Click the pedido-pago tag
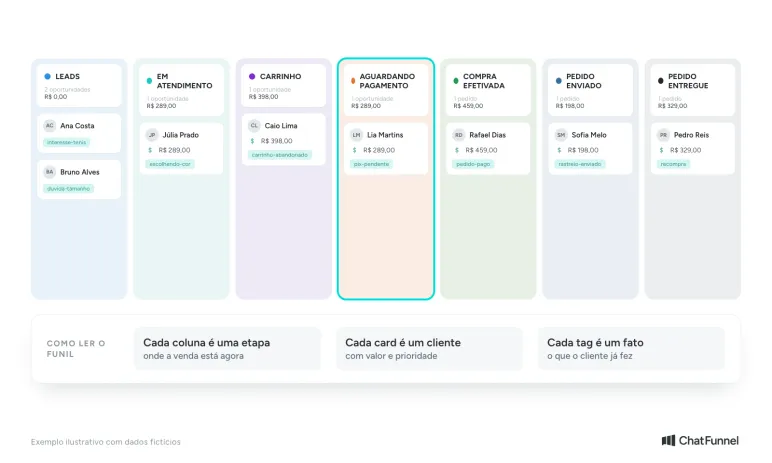772x463 pixels. coord(473,164)
